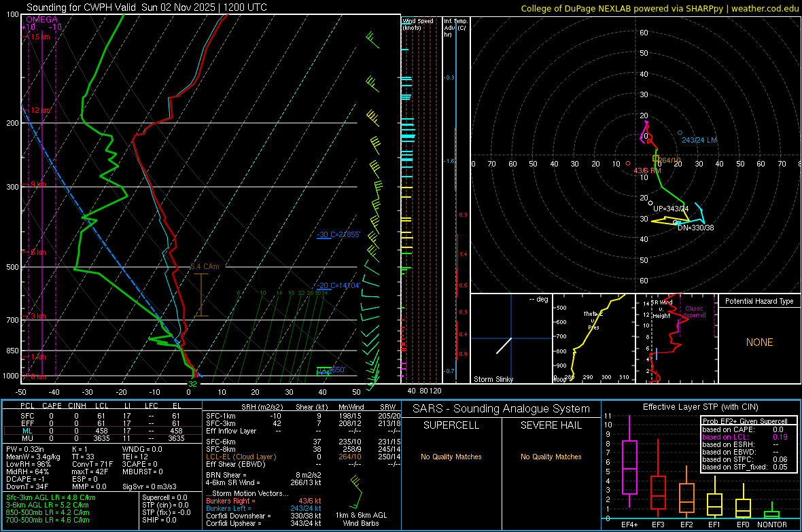Click the Storm Slinky panel label
Image resolution: width=802 pixels, height=532 pixels.
tap(493, 379)
